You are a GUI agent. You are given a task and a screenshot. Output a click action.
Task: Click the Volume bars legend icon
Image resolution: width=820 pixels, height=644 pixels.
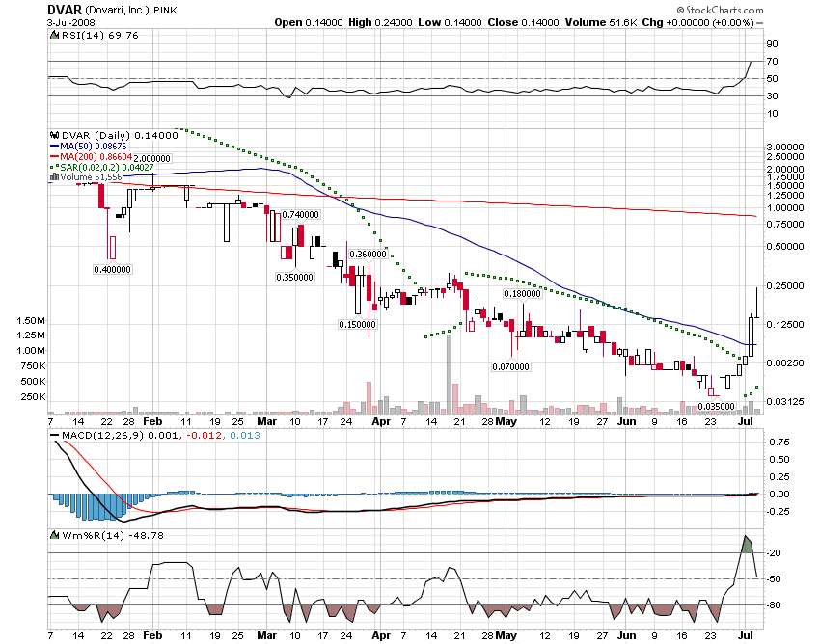[x=54, y=177]
